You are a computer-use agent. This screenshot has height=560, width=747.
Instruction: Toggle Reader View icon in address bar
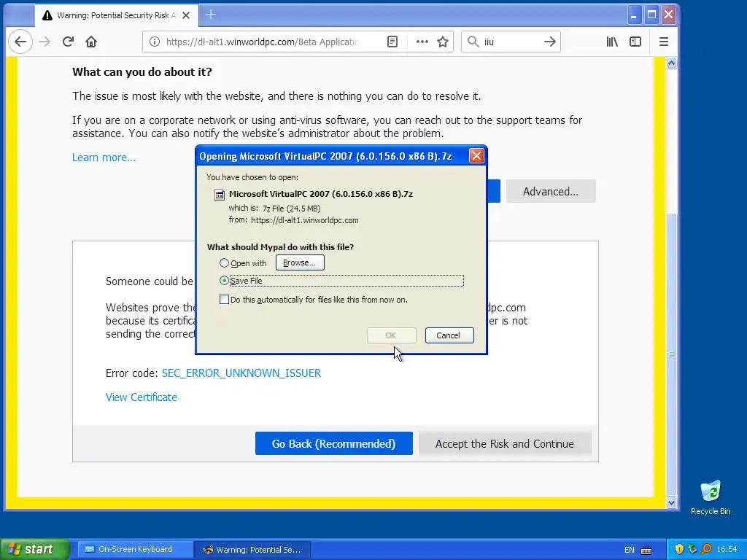coord(392,42)
